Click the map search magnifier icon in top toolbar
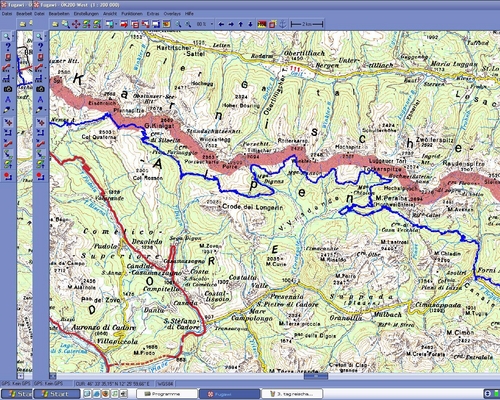Screen dimensions: 500x400 [x=66, y=24]
